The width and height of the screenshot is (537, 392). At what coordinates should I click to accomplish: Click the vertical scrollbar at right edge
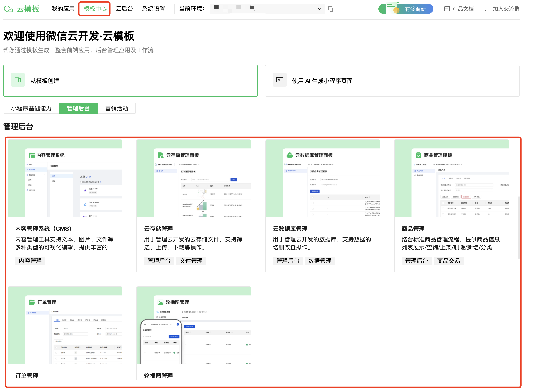click(519, 228)
